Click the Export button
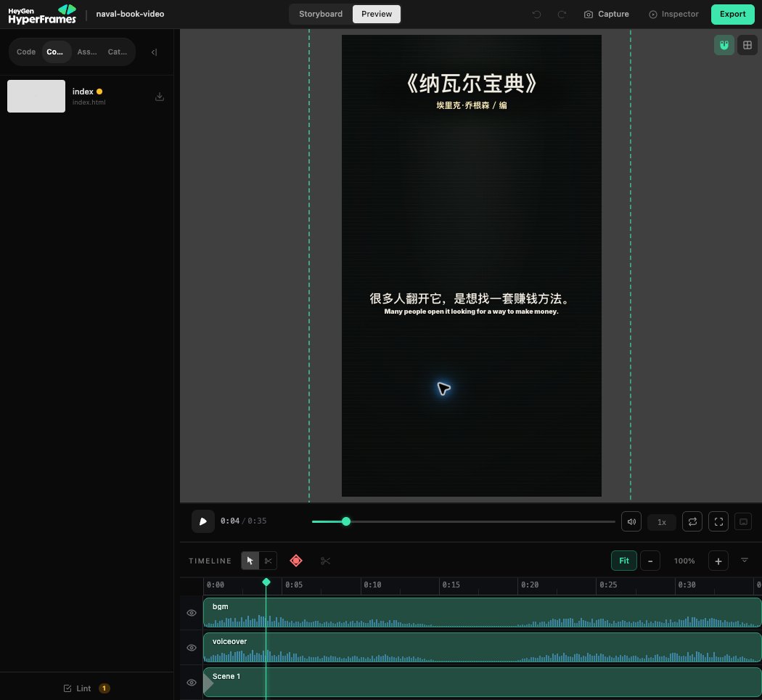 732,14
